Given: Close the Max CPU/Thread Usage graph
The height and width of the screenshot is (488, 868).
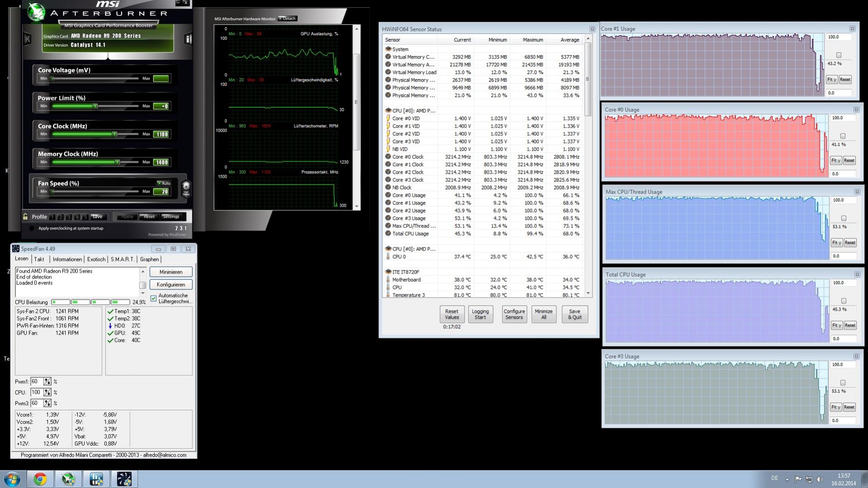Looking at the screenshot, I should click(857, 192).
